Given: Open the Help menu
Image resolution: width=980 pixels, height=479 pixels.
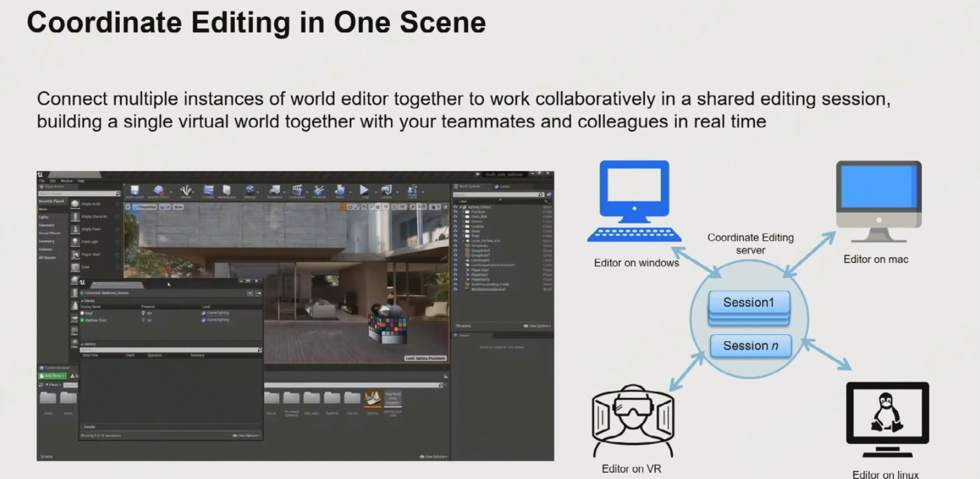Looking at the screenshot, I should click(x=81, y=181).
